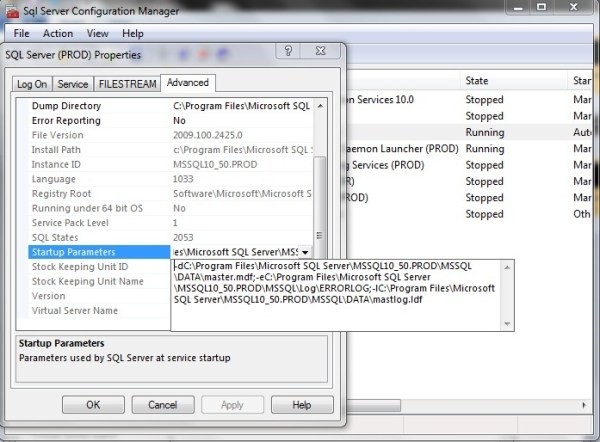Open the File menu

(22, 33)
